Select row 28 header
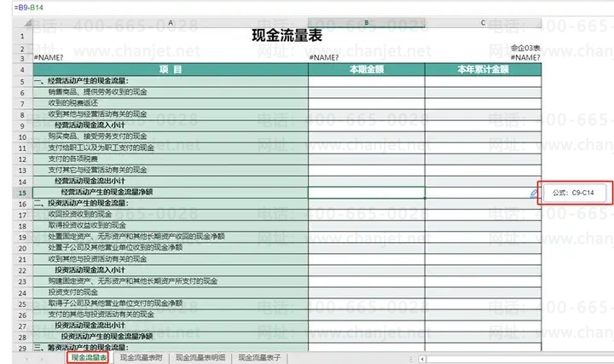 click(22, 337)
